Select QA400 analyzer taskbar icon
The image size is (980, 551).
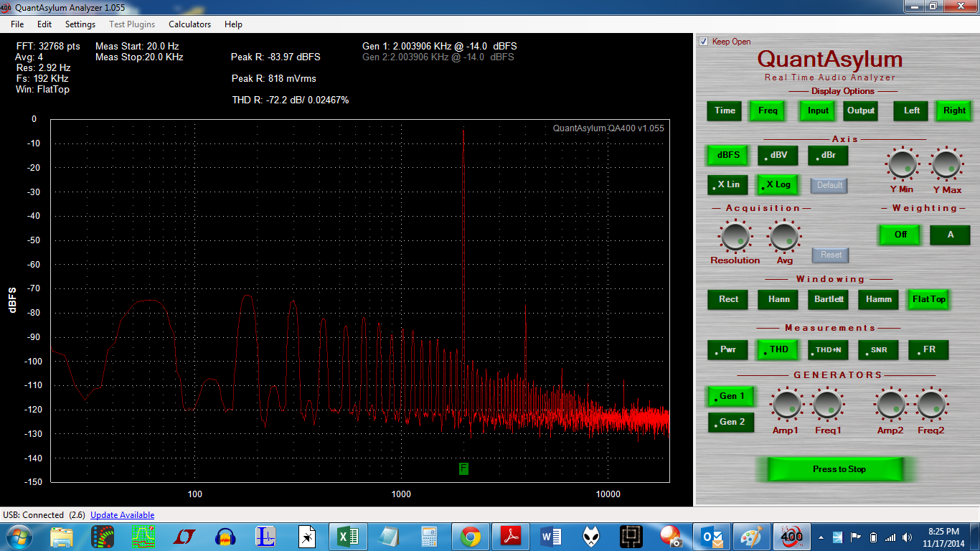pos(791,537)
